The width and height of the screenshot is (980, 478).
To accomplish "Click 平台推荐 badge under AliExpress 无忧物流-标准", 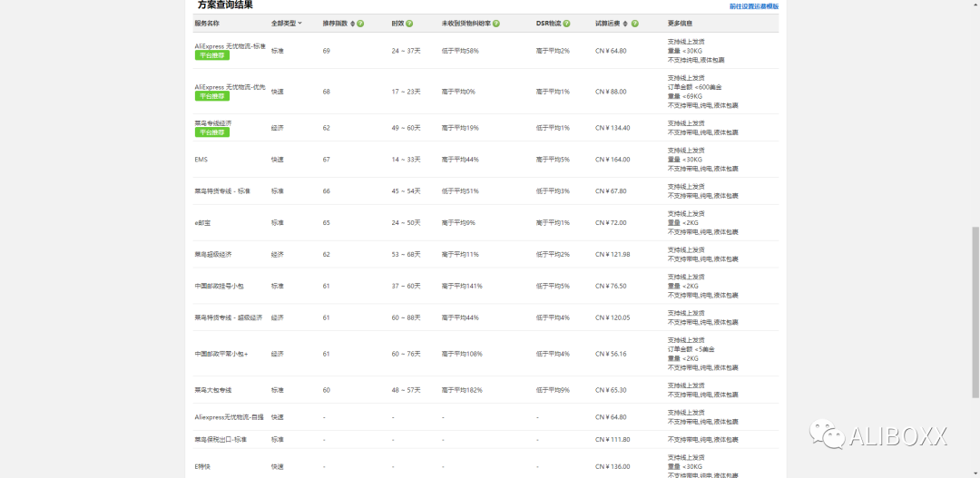I will [x=211, y=55].
